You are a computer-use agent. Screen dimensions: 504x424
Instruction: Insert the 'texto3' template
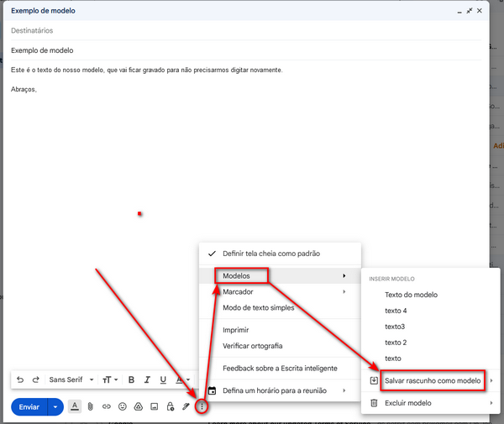pos(431,327)
